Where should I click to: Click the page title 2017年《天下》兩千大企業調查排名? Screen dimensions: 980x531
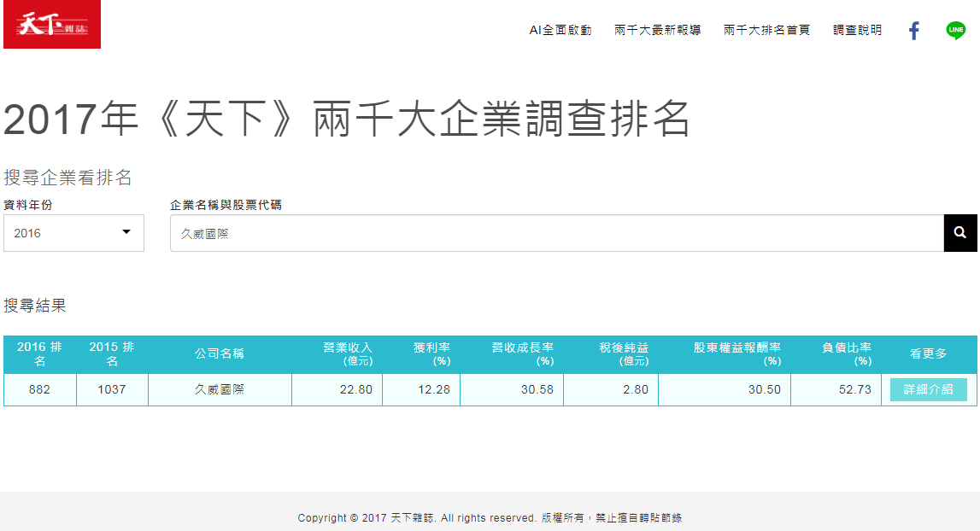[347, 119]
